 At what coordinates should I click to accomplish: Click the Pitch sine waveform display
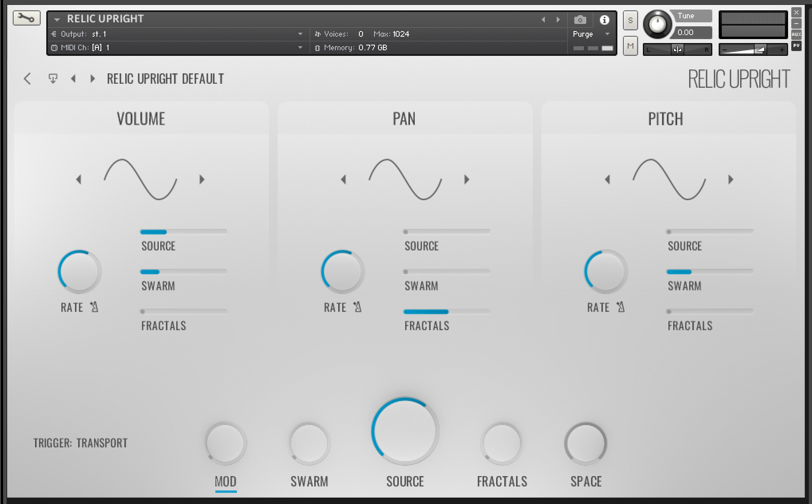(x=669, y=179)
